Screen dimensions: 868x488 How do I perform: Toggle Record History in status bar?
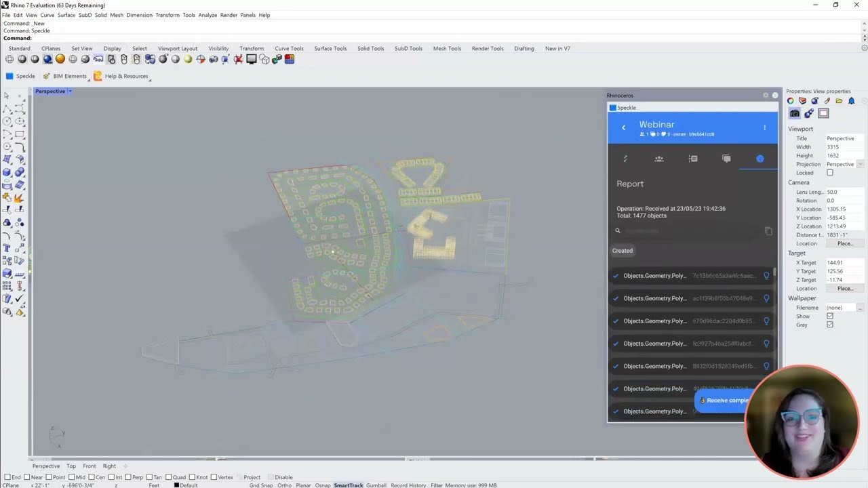(408, 485)
